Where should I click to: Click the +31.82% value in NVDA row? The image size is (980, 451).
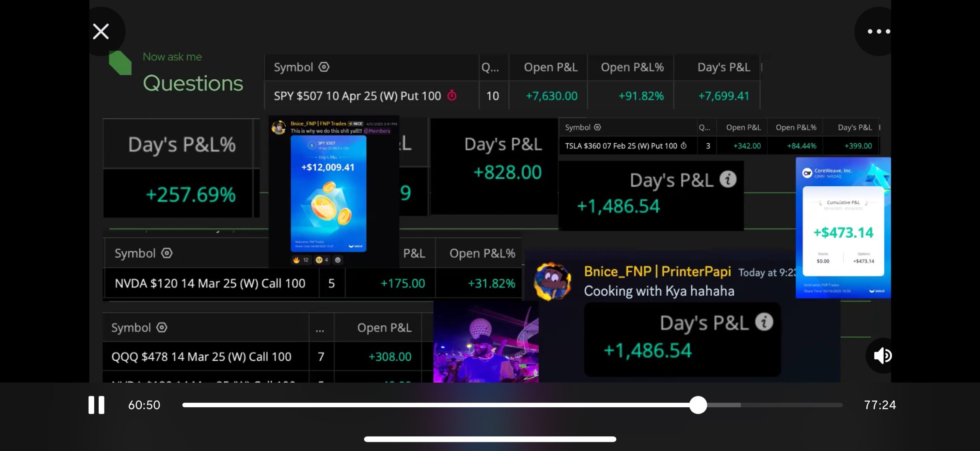tap(492, 283)
